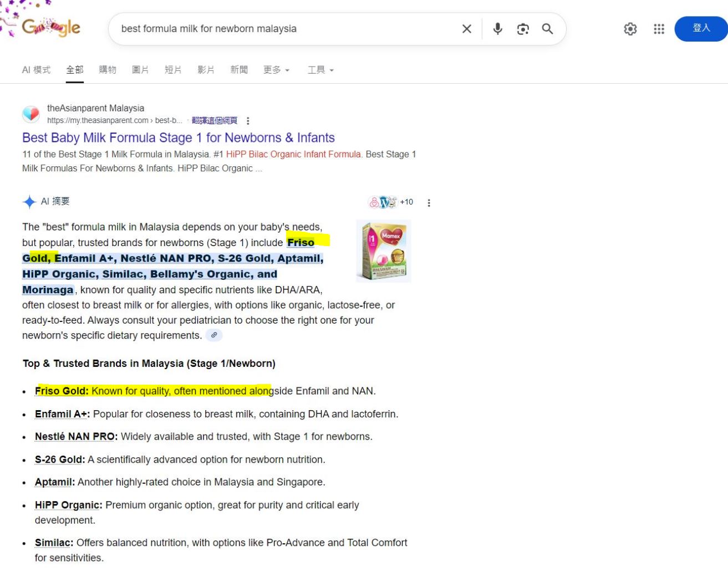Click the magnifying glass search button
Viewport: 728px width, 572px height.
(x=547, y=29)
